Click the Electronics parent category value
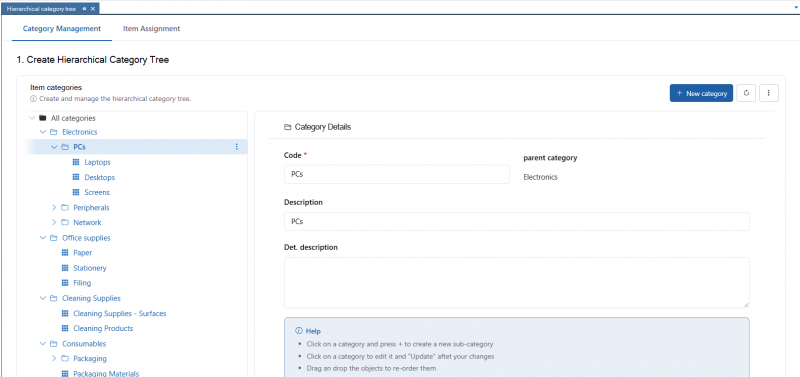This screenshot has height=377, width=800. pyautogui.click(x=540, y=178)
